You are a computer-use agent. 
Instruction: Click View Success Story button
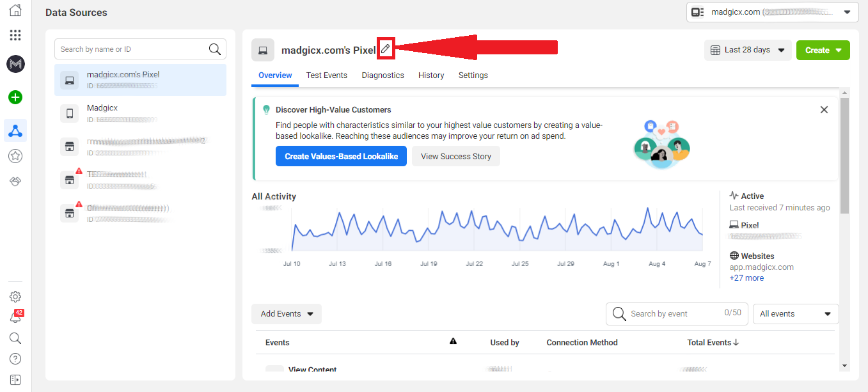pyautogui.click(x=456, y=156)
